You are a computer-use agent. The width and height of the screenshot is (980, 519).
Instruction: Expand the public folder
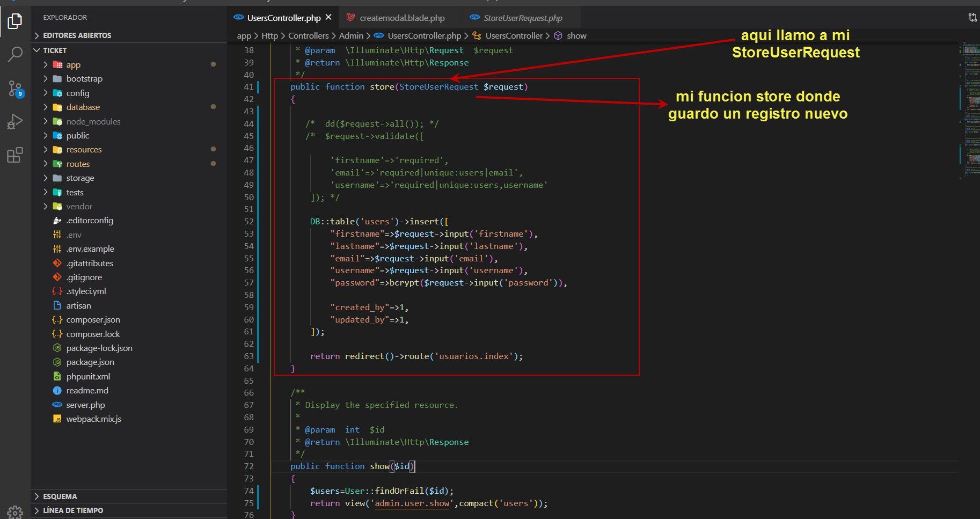click(x=129, y=135)
